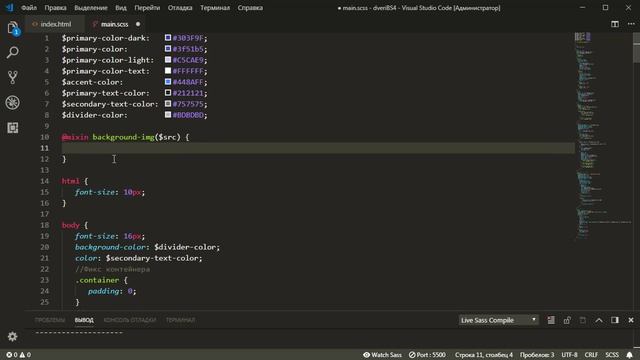Click the #3f51b5 color swatch
The width and height of the screenshot is (640, 360).
pos(168,49)
